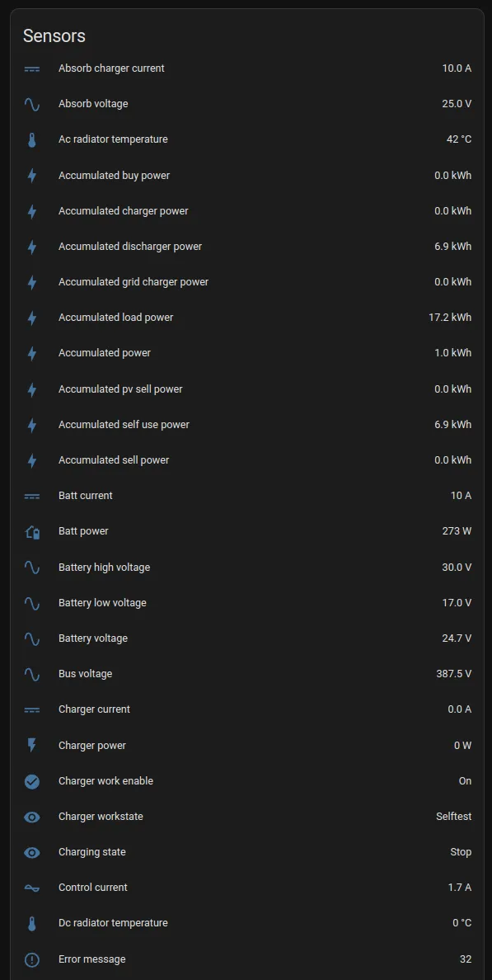
Task: Click the Charging state eye icon
Action: coord(32,852)
